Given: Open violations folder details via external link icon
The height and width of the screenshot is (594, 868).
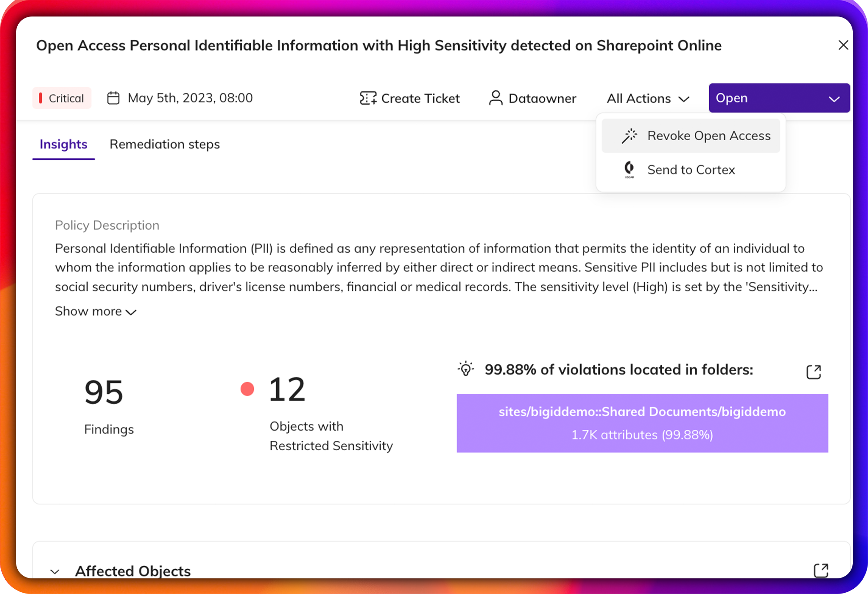Looking at the screenshot, I should click(x=815, y=372).
